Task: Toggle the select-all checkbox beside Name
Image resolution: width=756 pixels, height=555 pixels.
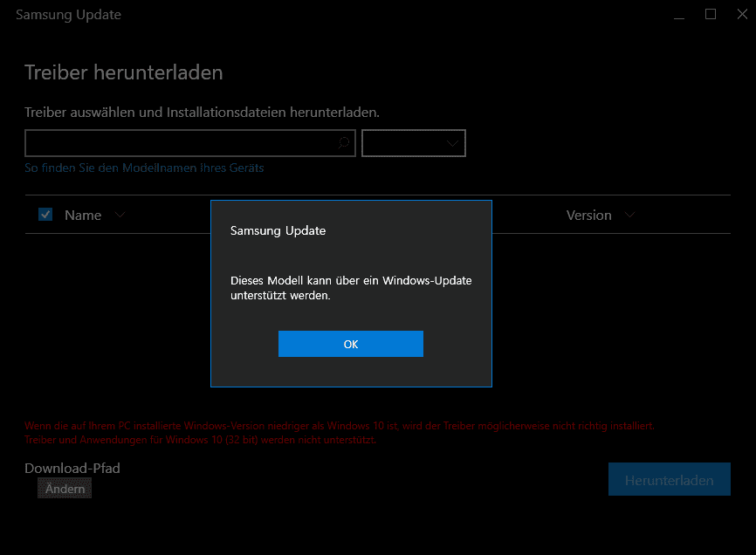Action: (45, 215)
